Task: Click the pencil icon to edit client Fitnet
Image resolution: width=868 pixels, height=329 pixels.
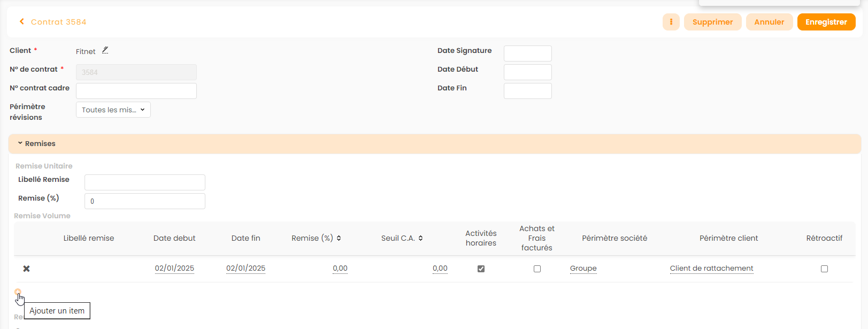Action: 105,50
